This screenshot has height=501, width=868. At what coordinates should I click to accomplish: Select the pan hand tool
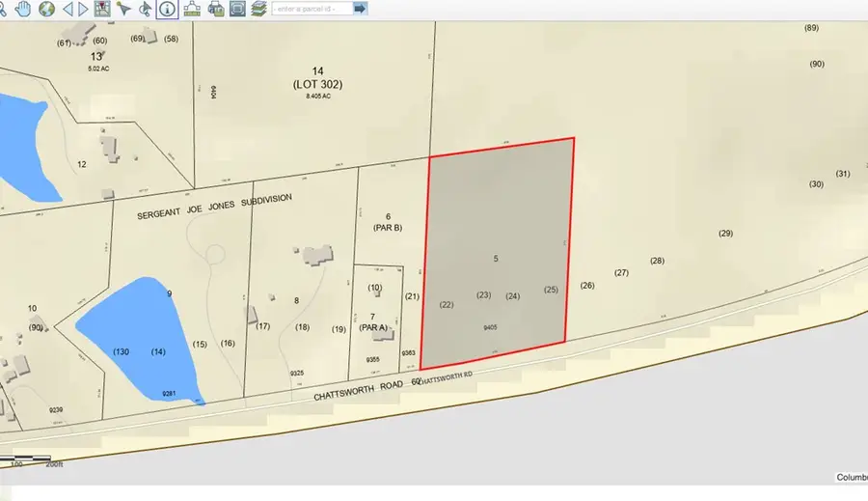tap(23, 9)
